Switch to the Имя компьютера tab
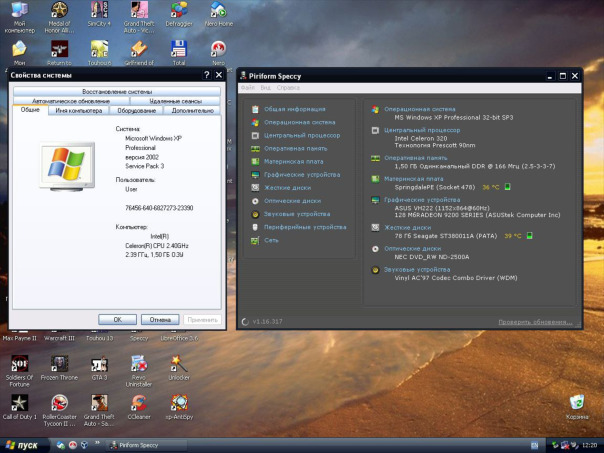This screenshot has width=604, height=453. pyautogui.click(x=79, y=111)
